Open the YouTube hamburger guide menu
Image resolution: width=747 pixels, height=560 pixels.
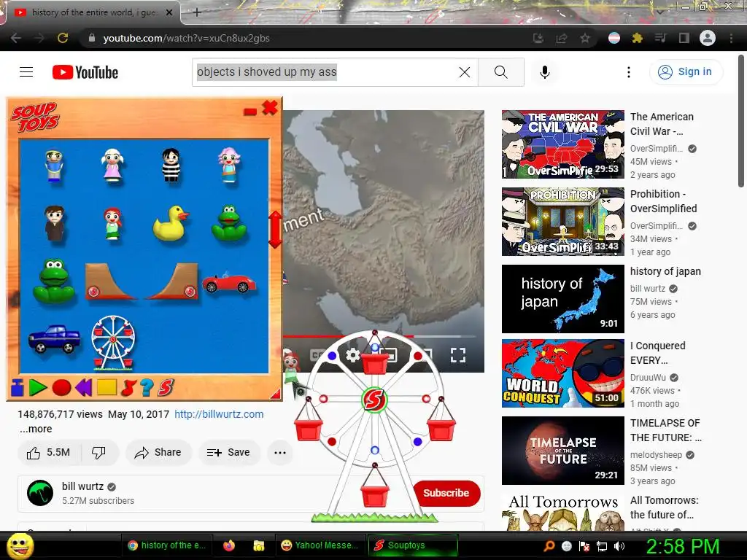26,72
